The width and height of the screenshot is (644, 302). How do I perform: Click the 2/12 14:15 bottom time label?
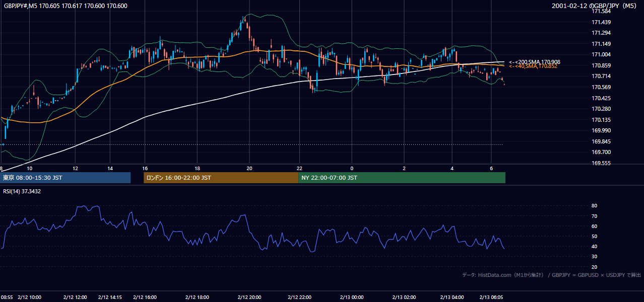110,297
